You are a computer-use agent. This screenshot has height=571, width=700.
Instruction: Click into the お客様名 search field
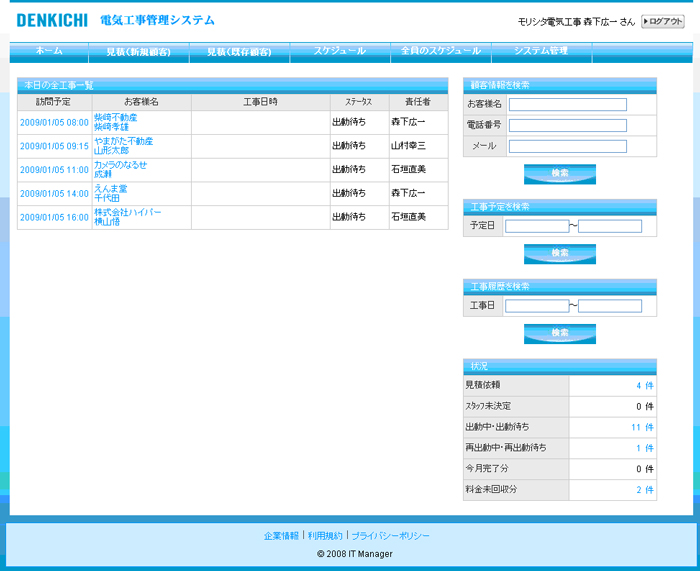tap(567, 104)
